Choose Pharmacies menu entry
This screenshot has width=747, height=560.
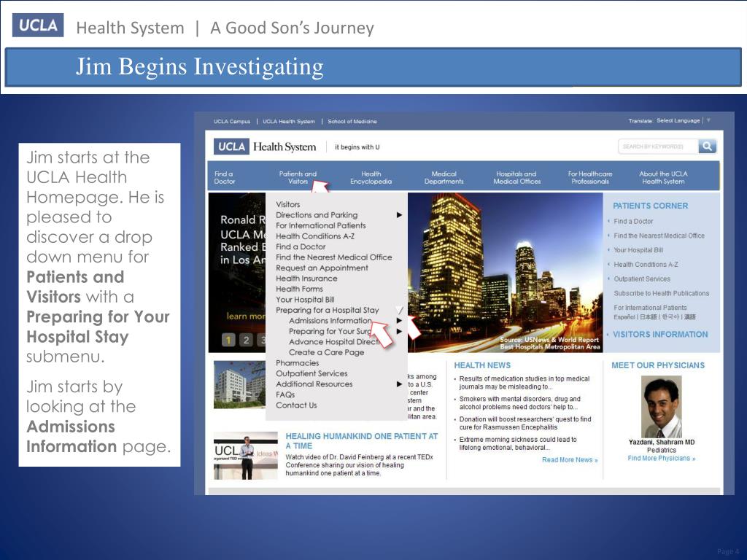coord(298,363)
